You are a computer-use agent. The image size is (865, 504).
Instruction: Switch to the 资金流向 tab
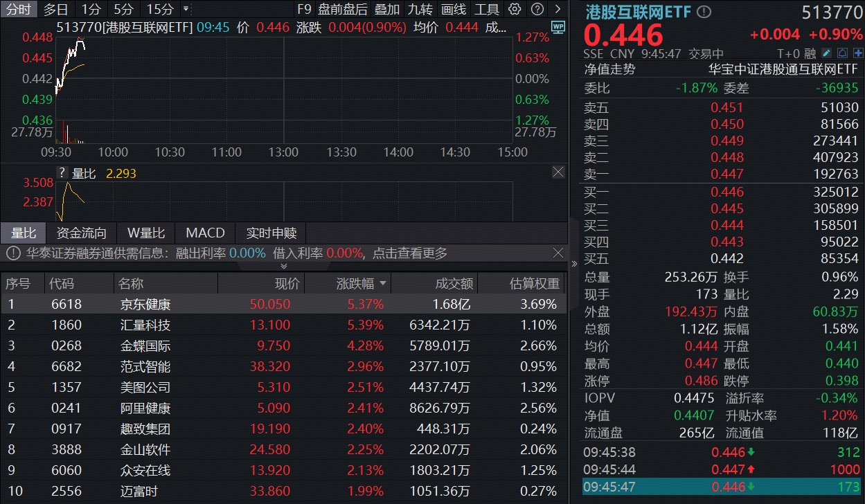(82, 233)
